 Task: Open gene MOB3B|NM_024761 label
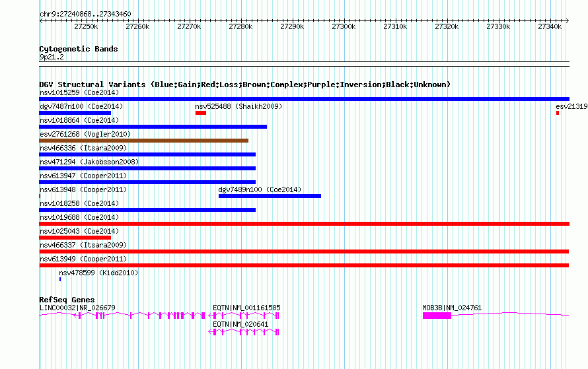point(452,308)
